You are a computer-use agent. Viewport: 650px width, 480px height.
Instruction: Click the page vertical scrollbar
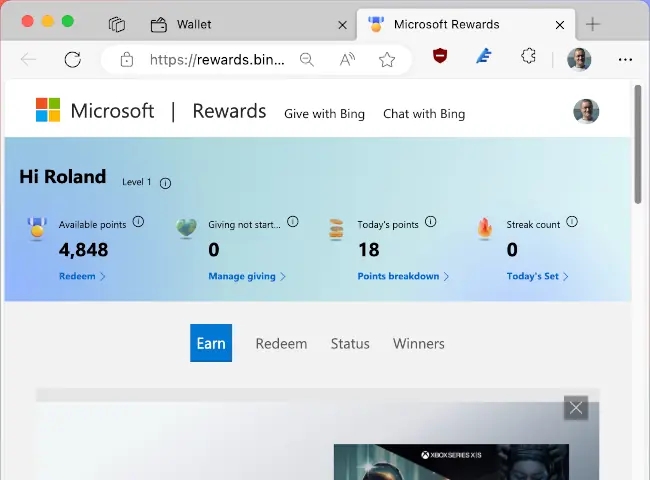[638, 144]
